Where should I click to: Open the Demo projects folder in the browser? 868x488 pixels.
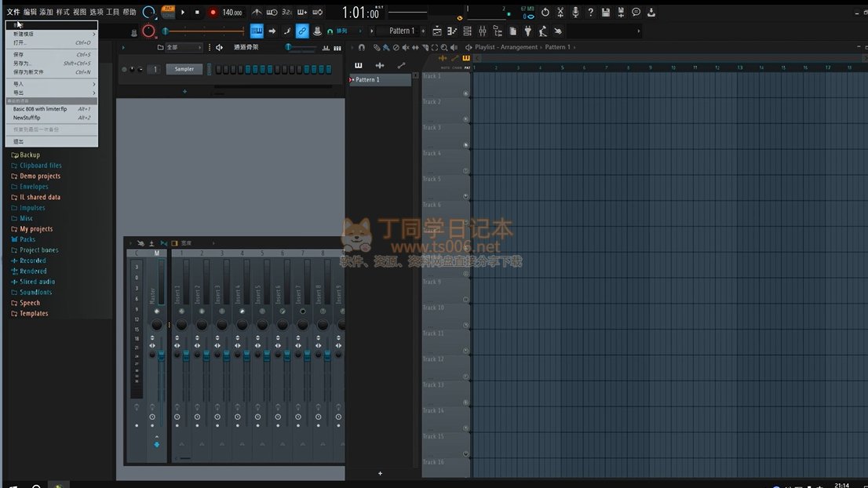(39, 177)
